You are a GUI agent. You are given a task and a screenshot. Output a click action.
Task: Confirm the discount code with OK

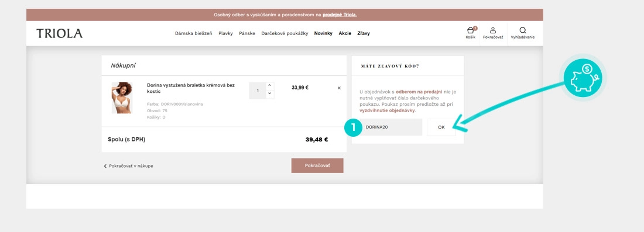click(x=441, y=127)
